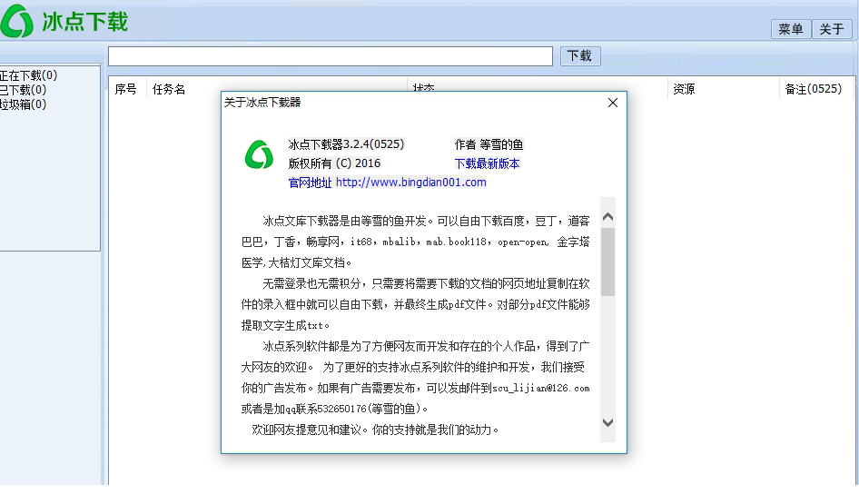
Task: Select 正在下载(0) in the left list
Action: coord(28,75)
